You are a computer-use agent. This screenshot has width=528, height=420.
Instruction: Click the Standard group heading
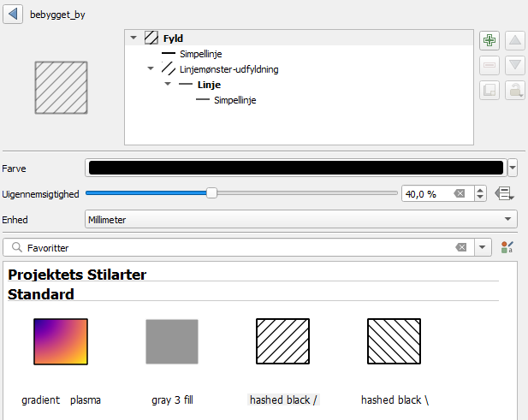point(41,294)
